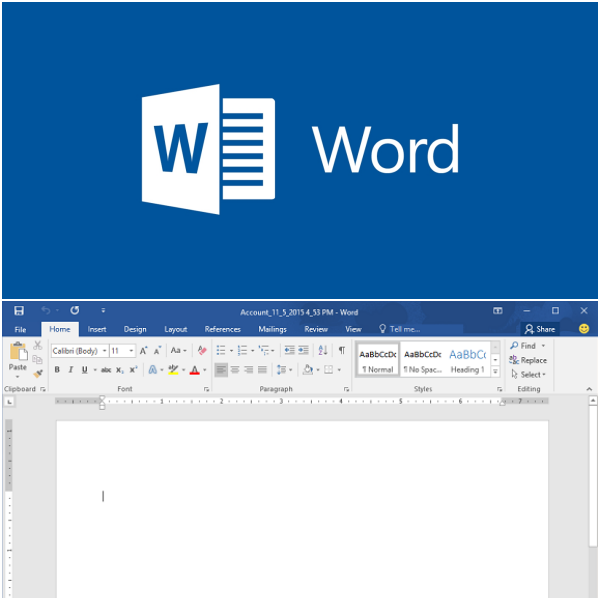Open the Select dropdown in Editing
Image resolution: width=600 pixels, height=600 pixels.
coord(528,374)
